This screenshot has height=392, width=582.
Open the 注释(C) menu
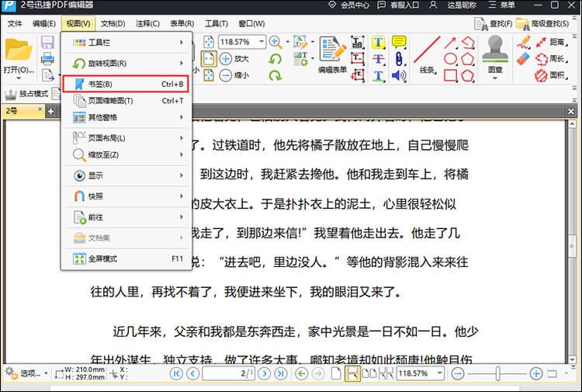(x=147, y=23)
